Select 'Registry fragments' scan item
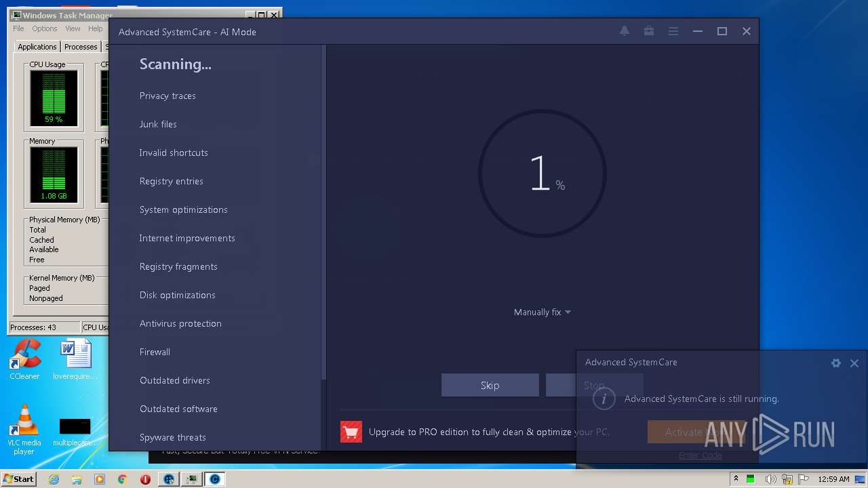Viewport: 868px width, 488px height. (178, 266)
